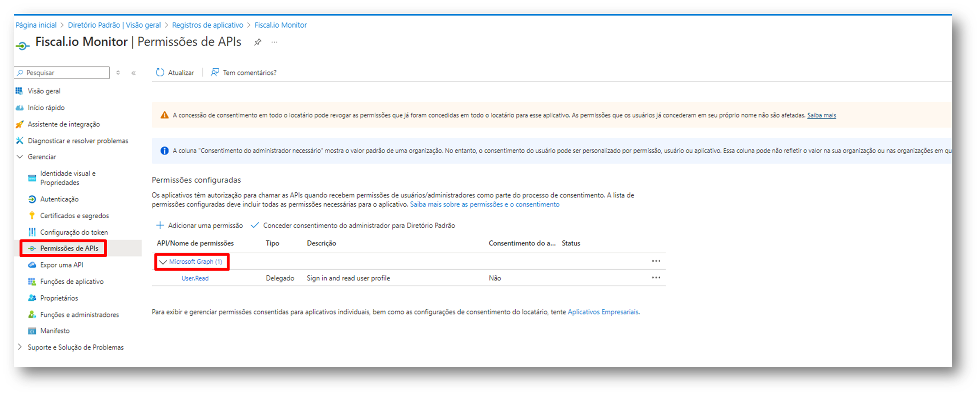Click the plus icon for Adicionar uma permissão
The image size is (980, 395).
[x=160, y=225]
